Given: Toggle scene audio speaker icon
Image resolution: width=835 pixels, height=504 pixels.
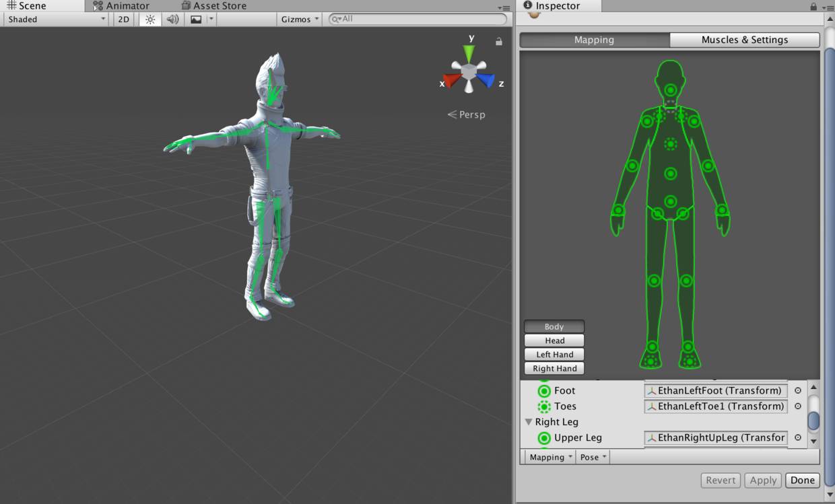Looking at the screenshot, I should 172,20.
